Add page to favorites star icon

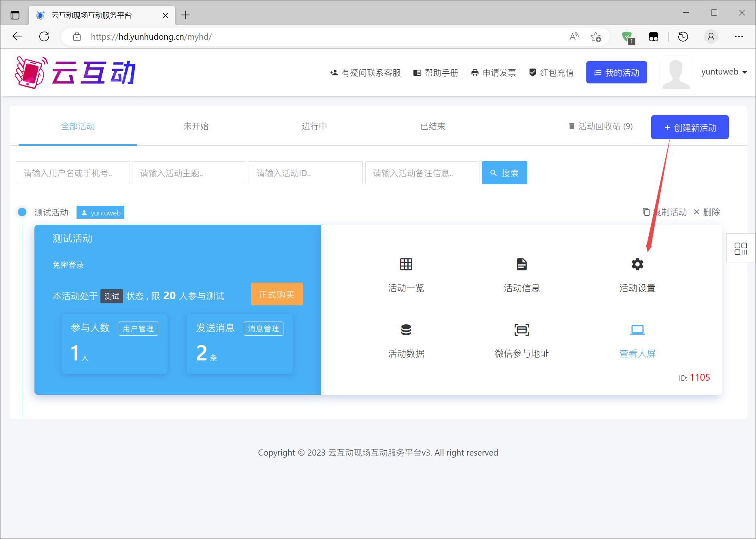click(596, 37)
